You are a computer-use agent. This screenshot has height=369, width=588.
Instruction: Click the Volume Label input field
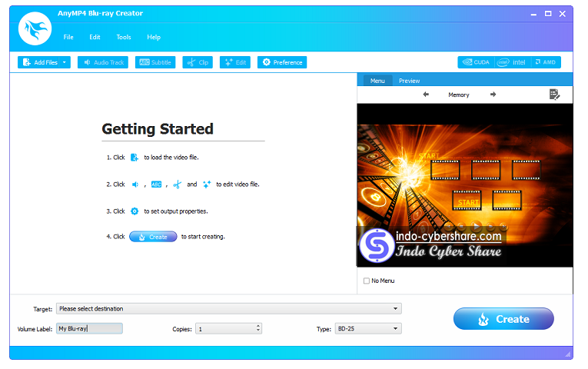tap(89, 328)
